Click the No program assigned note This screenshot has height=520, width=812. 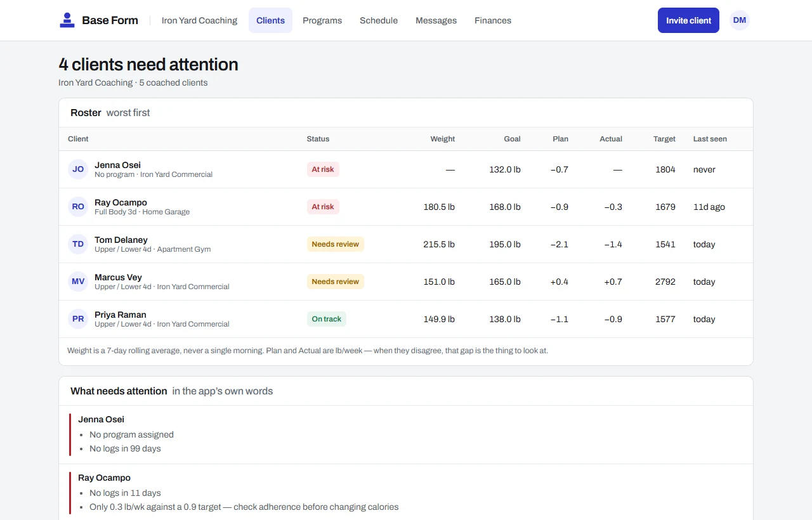(x=131, y=434)
